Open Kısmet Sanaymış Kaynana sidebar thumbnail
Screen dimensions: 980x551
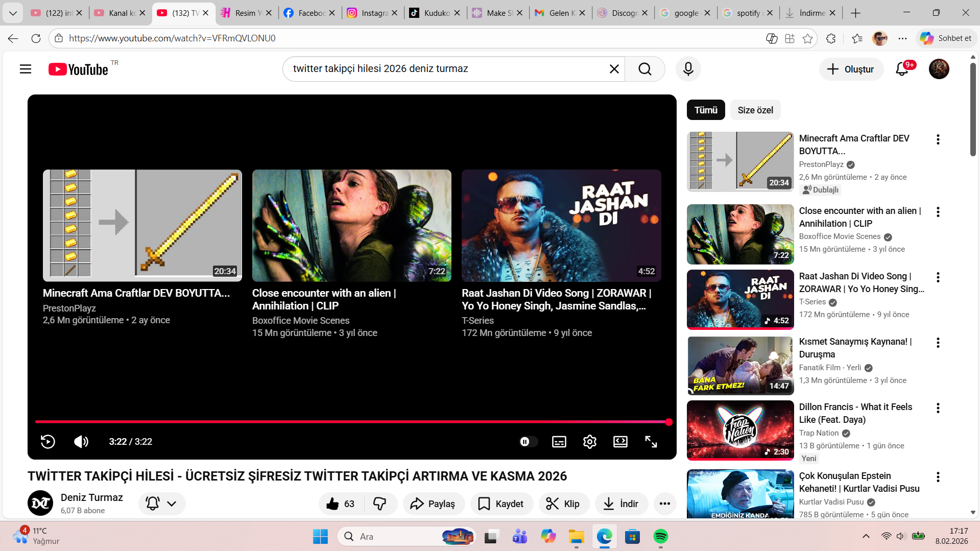coord(740,365)
